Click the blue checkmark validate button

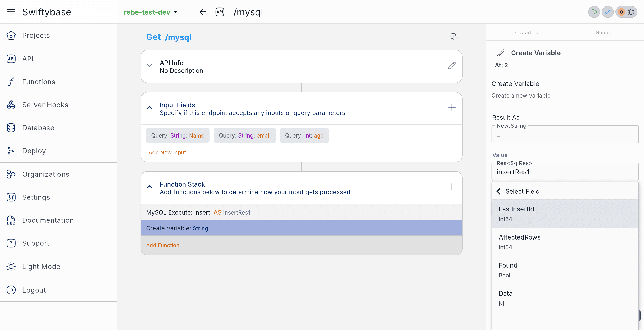click(608, 12)
